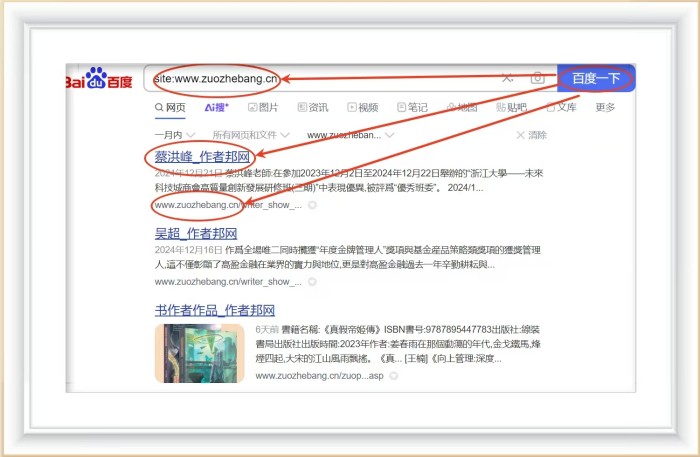Switch to the 资讯 news tab
This screenshot has height=457, width=700.
pos(312,107)
